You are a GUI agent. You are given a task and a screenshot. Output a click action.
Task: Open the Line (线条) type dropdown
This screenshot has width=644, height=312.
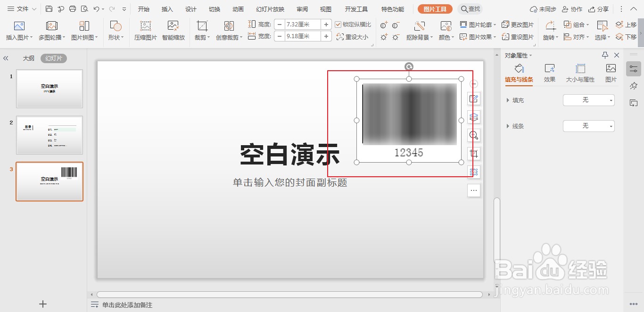click(x=589, y=126)
